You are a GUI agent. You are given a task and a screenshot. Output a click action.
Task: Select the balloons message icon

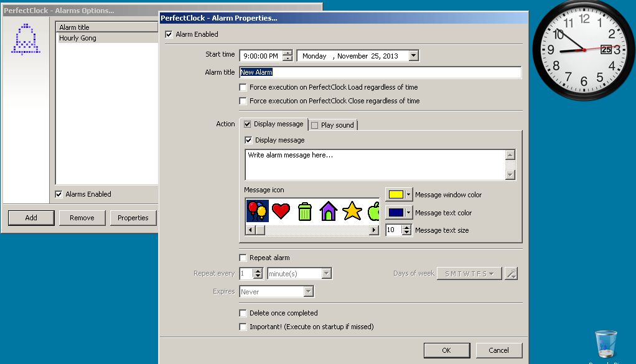257,212
